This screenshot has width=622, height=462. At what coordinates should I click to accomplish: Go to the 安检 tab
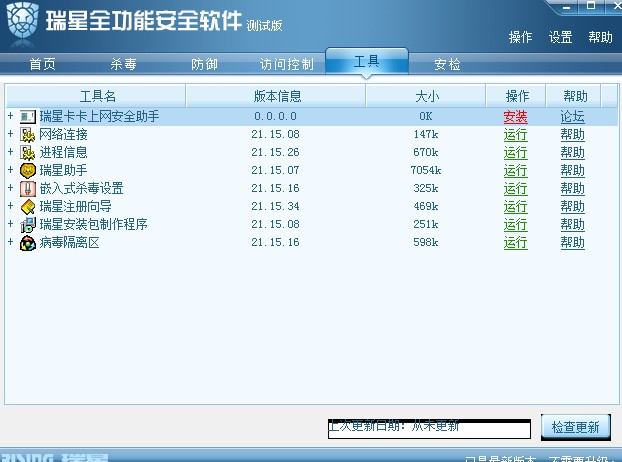point(447,64)
